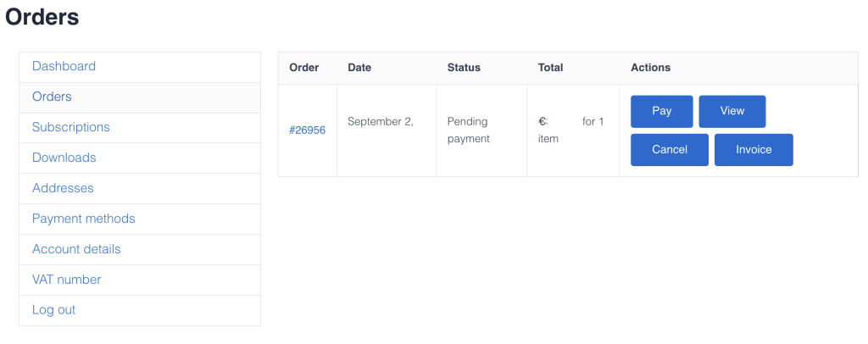Log out of the account
868x344 pixels.
pos(54,310)
